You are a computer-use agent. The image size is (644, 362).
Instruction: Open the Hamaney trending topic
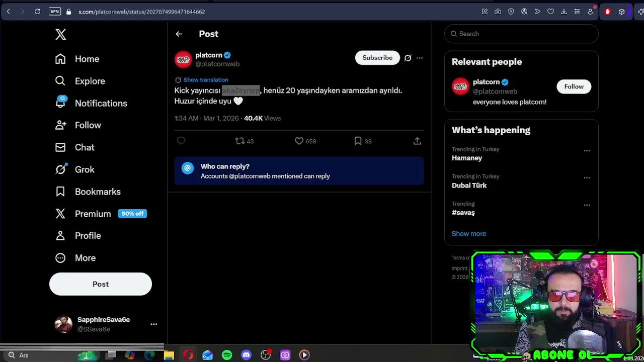pyautogui.click(x=467, y=158)
